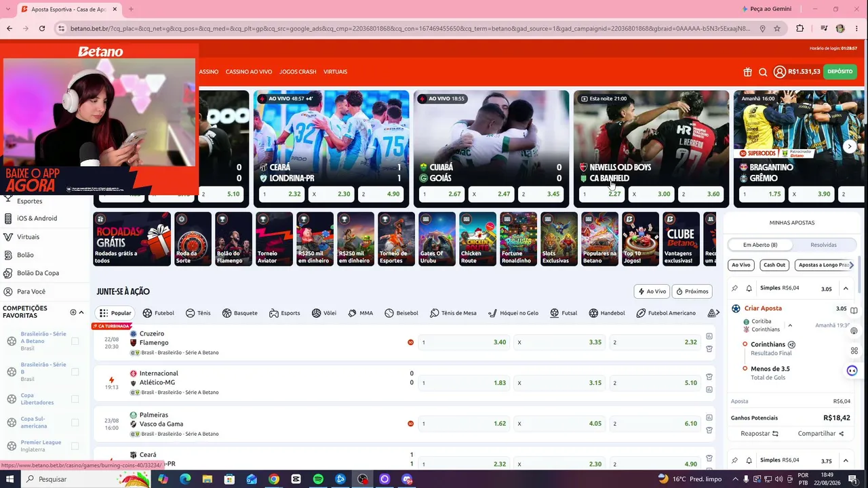
Task: Collapse the Simples bet with 3.75 odds
Action: click(846, 461)
